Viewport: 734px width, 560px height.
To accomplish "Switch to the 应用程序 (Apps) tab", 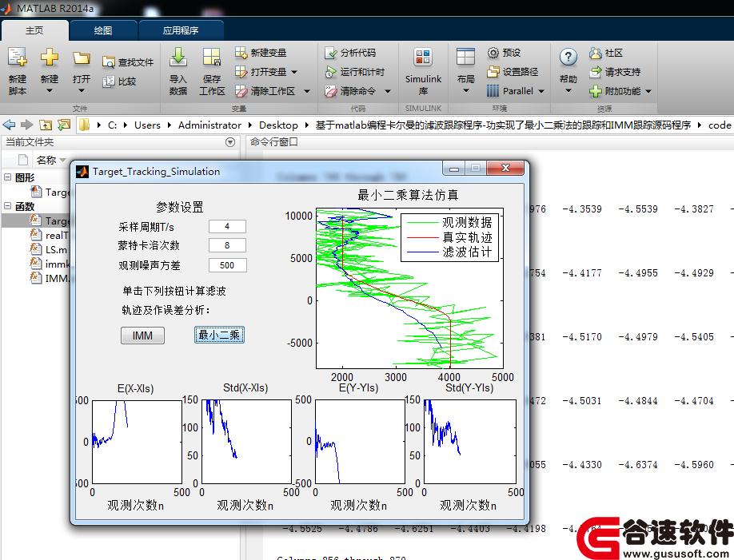I will (181, 30).
